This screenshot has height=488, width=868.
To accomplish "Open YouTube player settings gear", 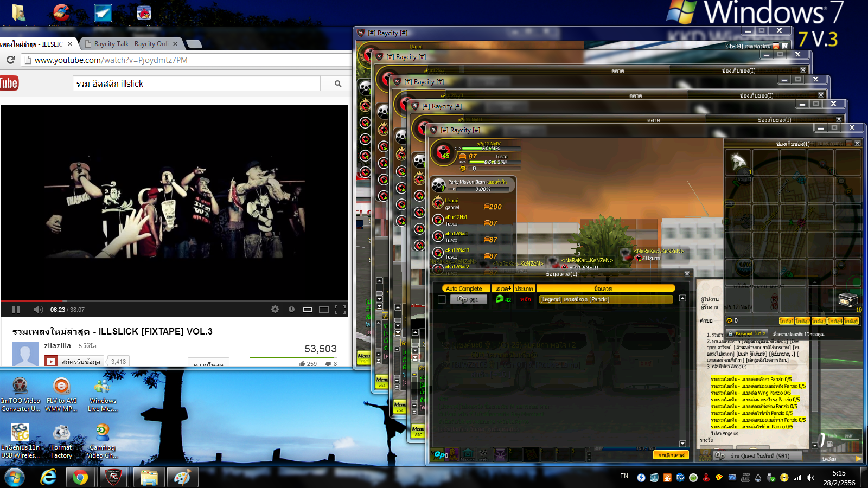I will 275,309.
